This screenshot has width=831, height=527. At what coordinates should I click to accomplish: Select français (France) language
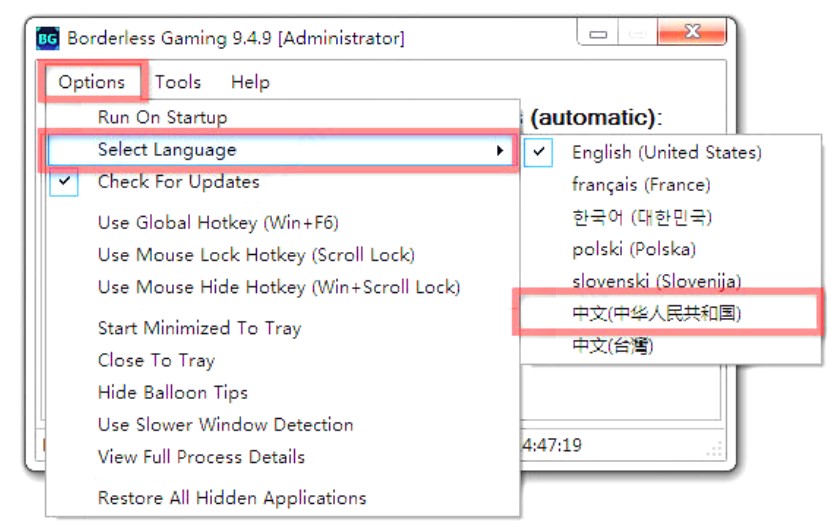pos(641,185)
